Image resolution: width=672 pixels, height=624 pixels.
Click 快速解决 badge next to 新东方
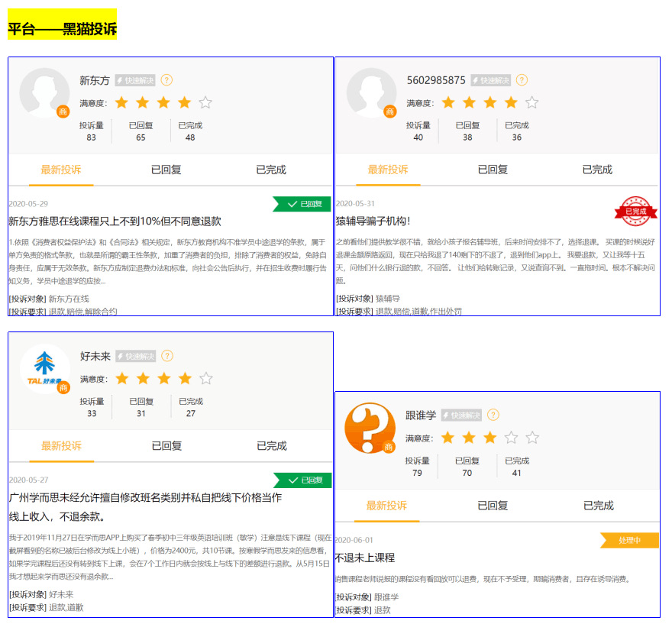pyautogui.click(x=135, y=80)
